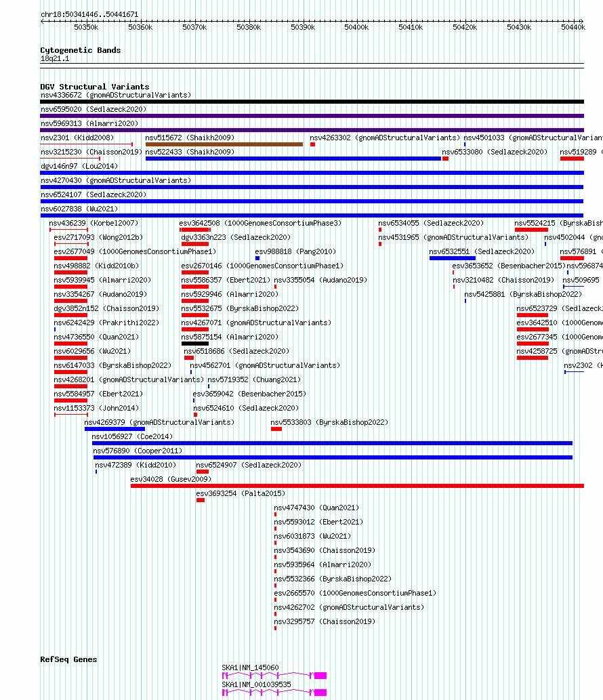603x700 pixels.
Task: Open nsv4263302 gnomADStructuralVariants label
Action: (385, 138)
